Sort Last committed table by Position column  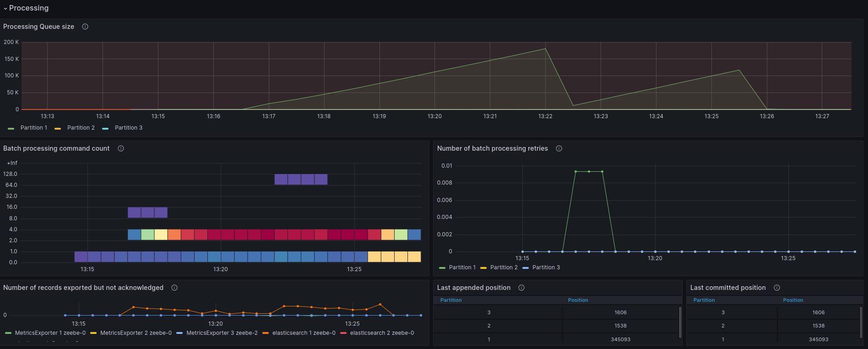[x=793, y=300]
